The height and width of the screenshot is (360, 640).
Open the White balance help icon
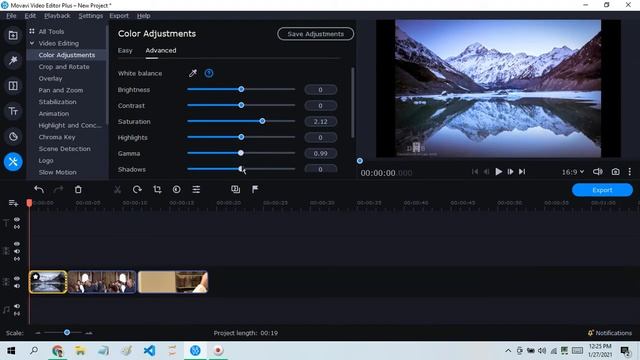(x=209, y=73)
